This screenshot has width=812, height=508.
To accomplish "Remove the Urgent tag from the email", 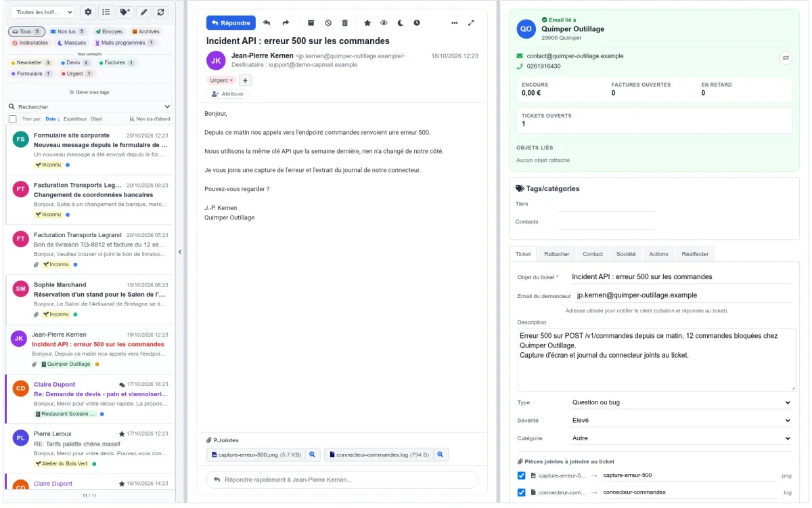I will (231, 81).
